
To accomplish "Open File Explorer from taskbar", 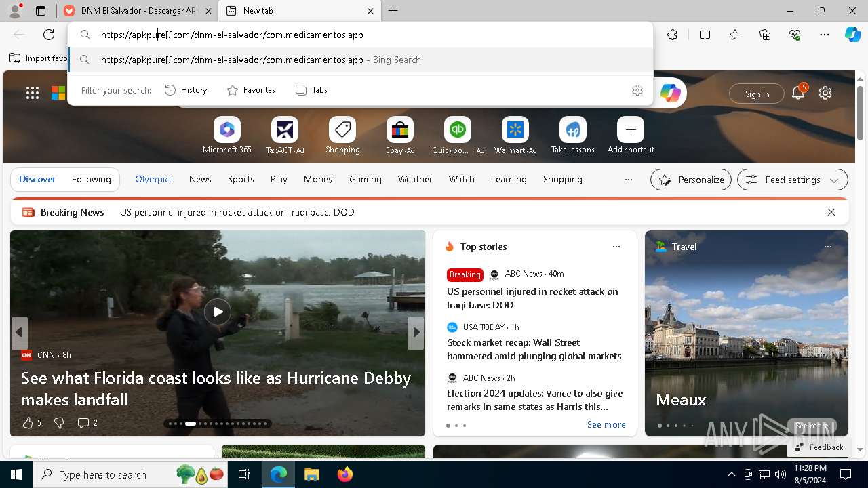I will click(311, 474).
